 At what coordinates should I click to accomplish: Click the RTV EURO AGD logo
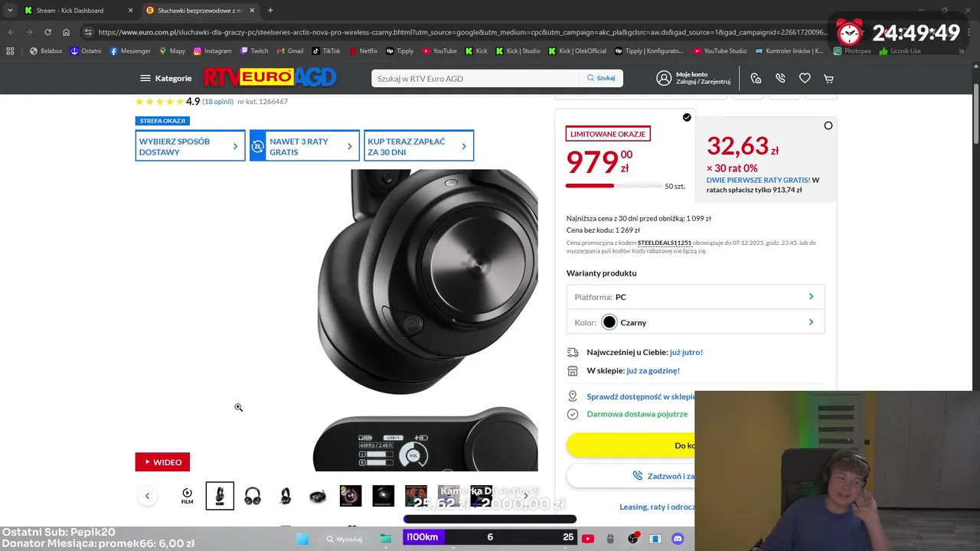point(269,78)
